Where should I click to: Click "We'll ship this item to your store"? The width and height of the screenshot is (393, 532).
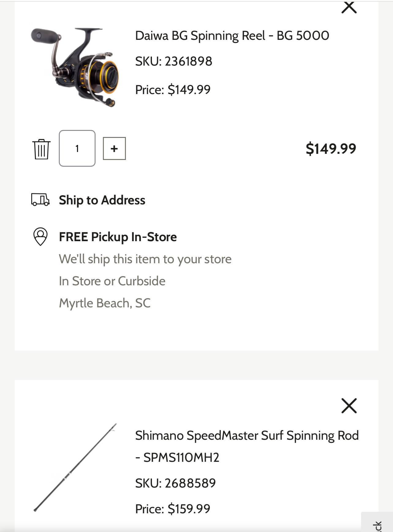[145, 259]
